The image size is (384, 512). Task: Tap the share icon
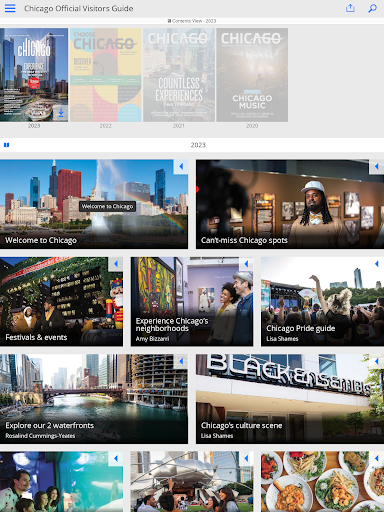(x=350, y=8)
